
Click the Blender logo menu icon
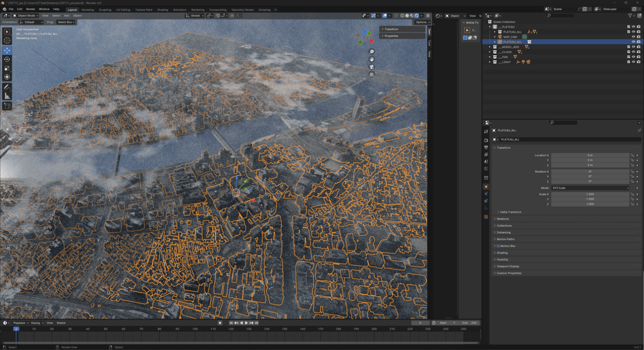[x=4, y=9]
